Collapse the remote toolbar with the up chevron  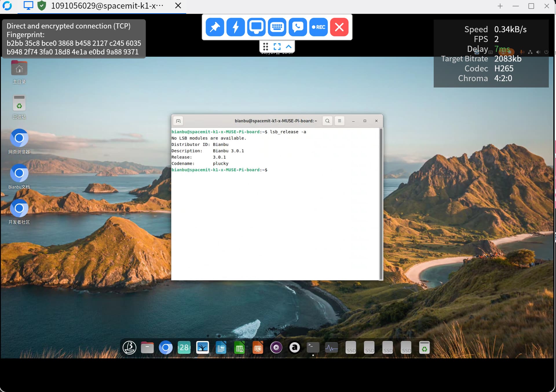coord(289,47)
